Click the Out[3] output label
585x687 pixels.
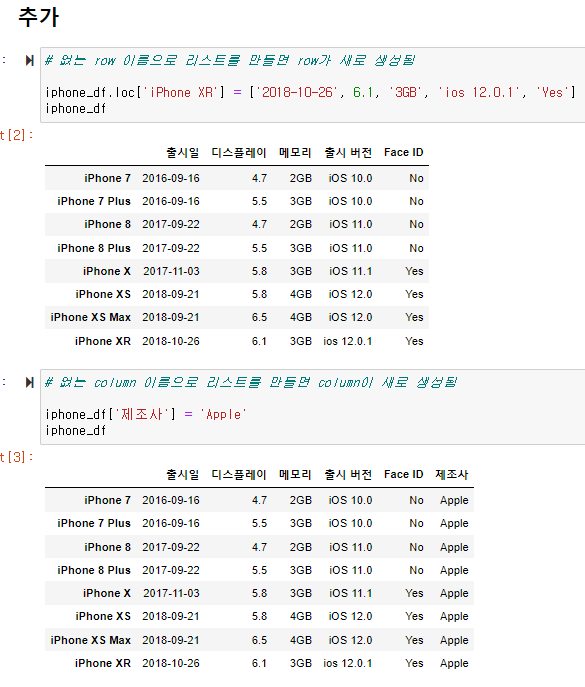coord(17,457)
